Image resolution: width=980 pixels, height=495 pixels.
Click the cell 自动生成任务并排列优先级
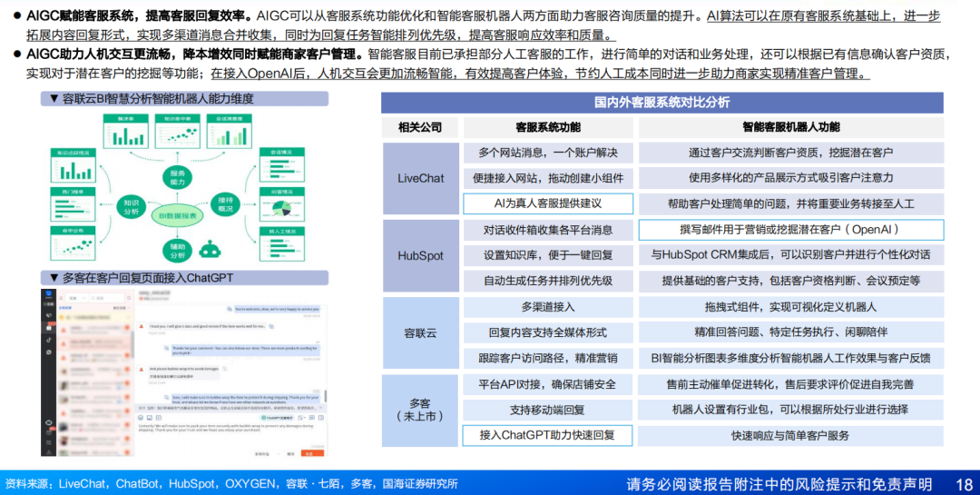click(547, 281)
